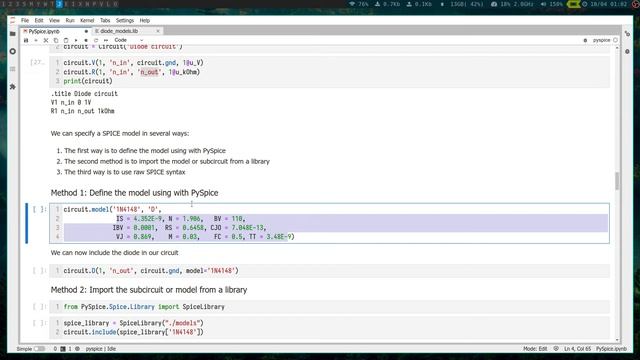The height and width of the screenshot is (360, 640).
Task: Open the Running Terminals and Kernels sidebar icon
Action: pyautogui.click(x=13, y=51)
